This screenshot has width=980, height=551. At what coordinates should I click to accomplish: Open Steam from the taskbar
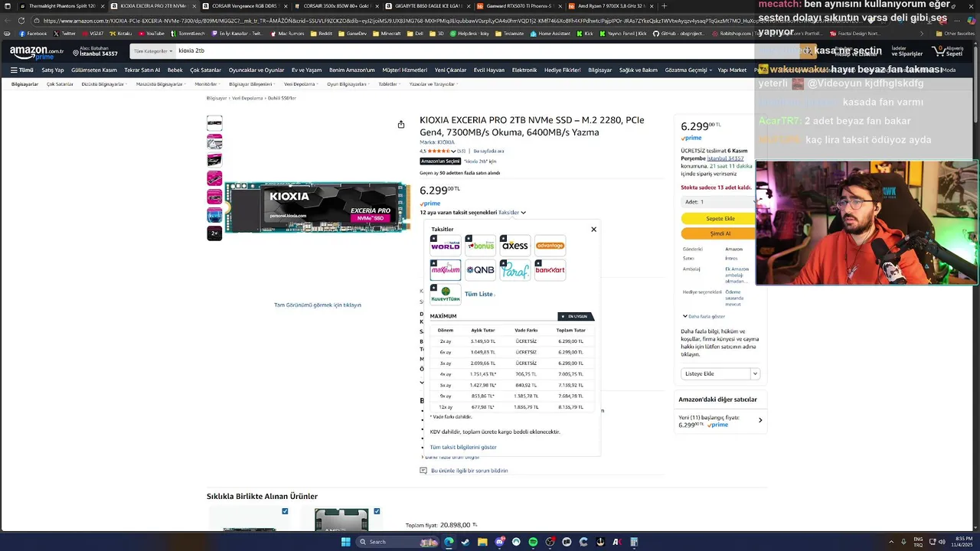(x=465, y=542)
